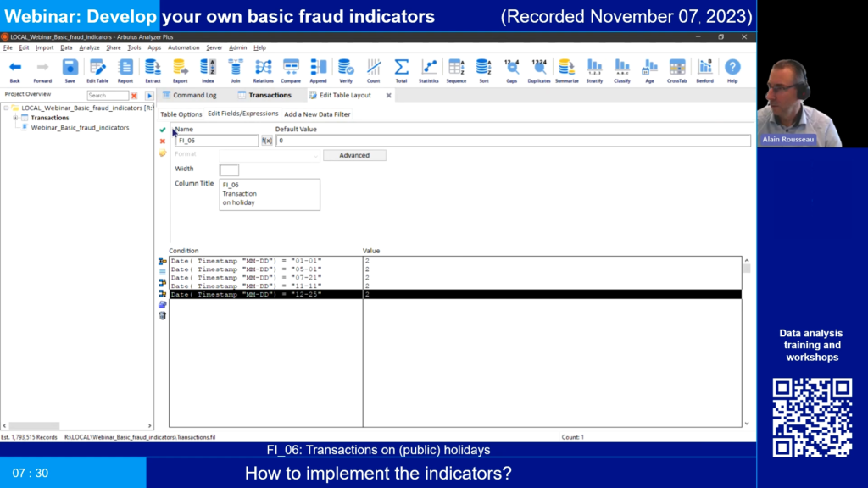This screenshot has width=868, height=488.
Task: Open the Index tool
Action: tap(208, 71)
